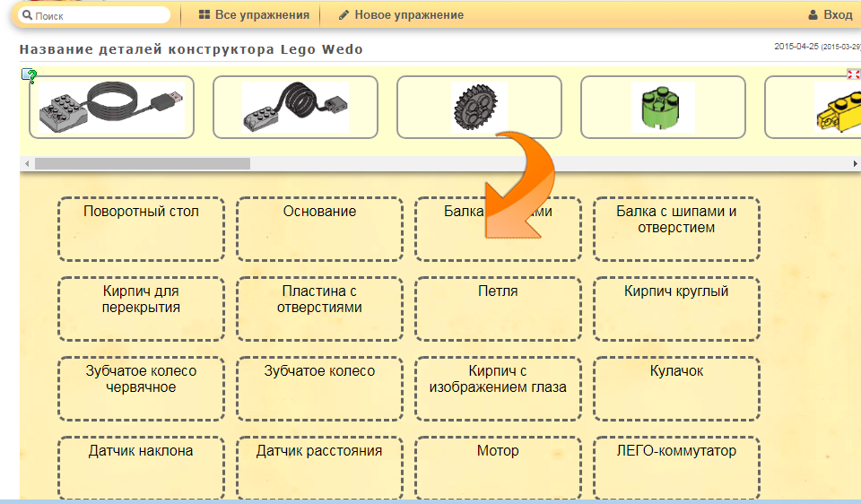Click the magnifier icon in the search box
The image size is (861, 504).
click(x=27, y=15)
